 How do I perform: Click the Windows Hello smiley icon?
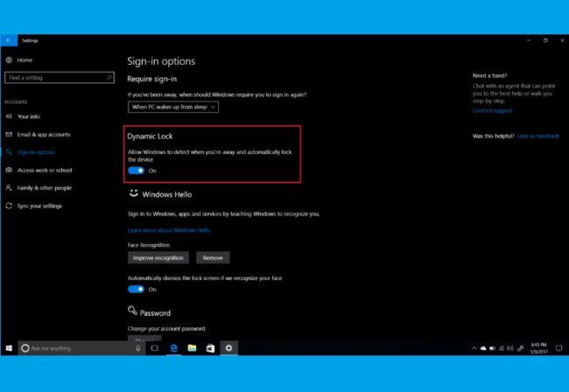[134, 193]
